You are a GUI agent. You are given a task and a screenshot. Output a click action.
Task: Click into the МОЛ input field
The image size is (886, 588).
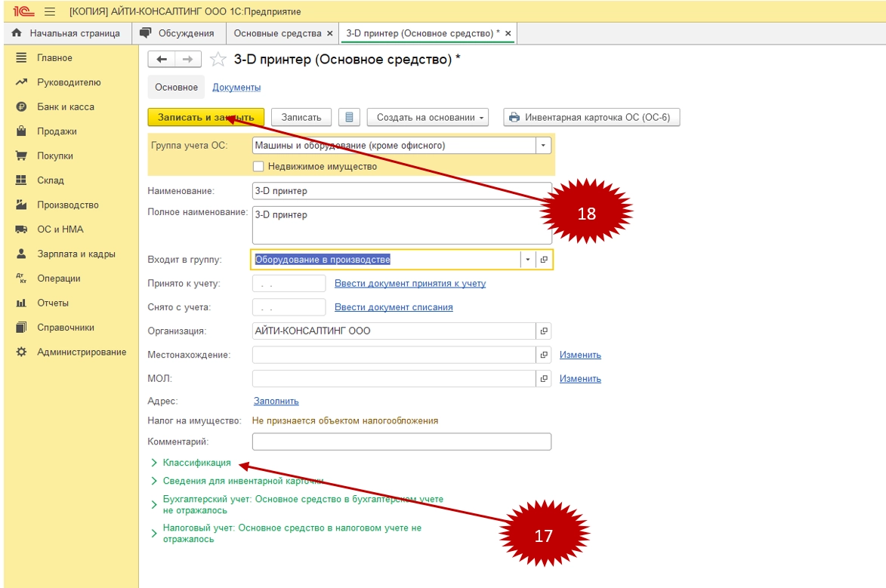[394, 378]
